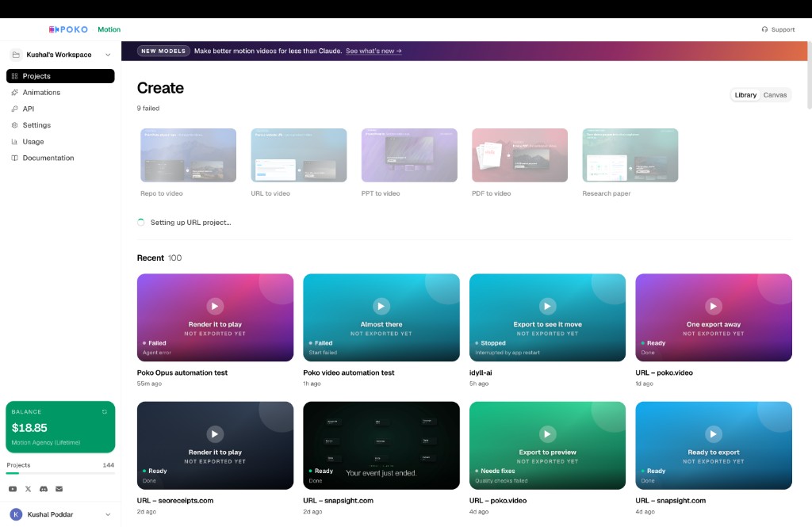Open the Discord social icon

click(44, 489)
